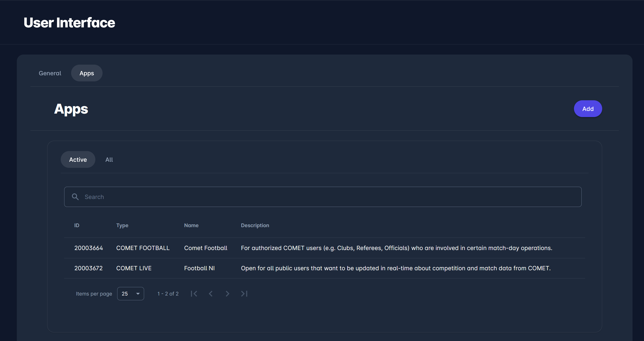Viewport: 644px width, 341px height.
Task: Click the Type column header
Action: (x=122, y=225)
